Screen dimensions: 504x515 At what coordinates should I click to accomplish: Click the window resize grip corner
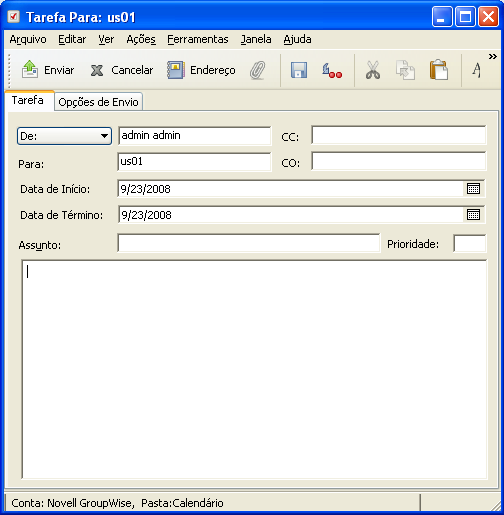(497, 505)
